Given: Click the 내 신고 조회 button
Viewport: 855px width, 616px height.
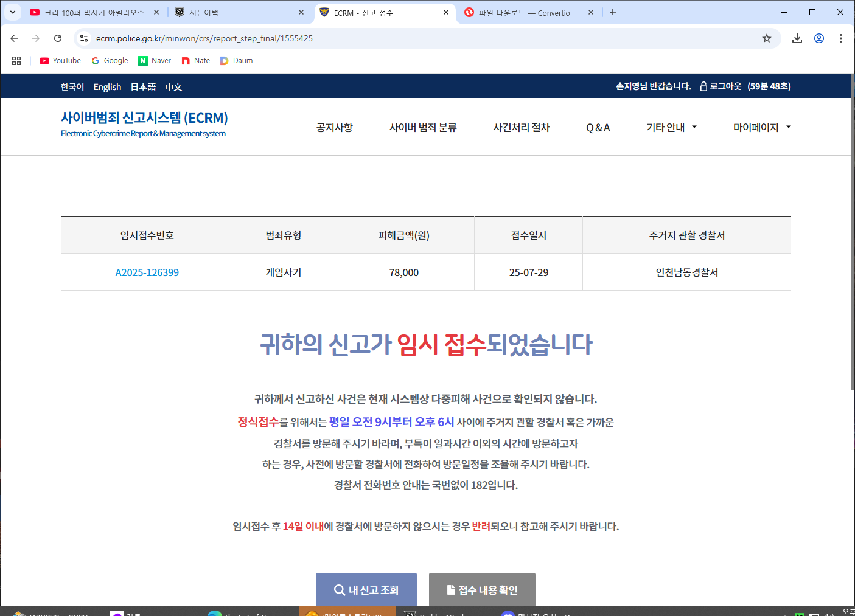Looking at the screenshot, I should click(366, 589).
